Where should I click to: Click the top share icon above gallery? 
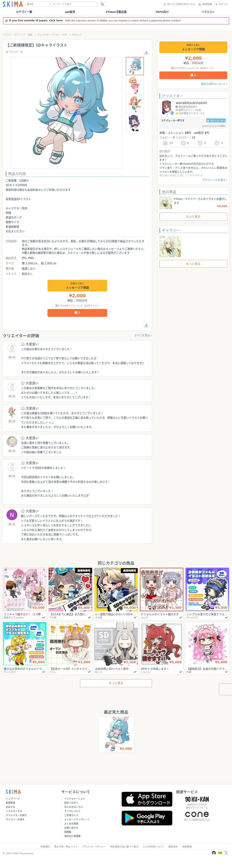pyautogui.click(x=146, y=52)
